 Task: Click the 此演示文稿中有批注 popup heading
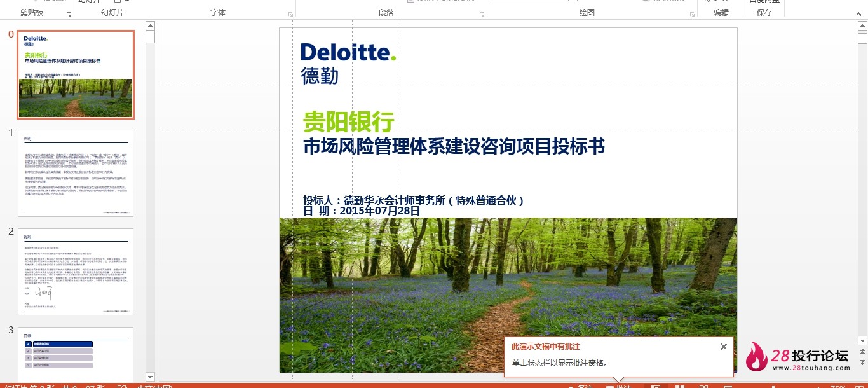(x=546, y=347)
